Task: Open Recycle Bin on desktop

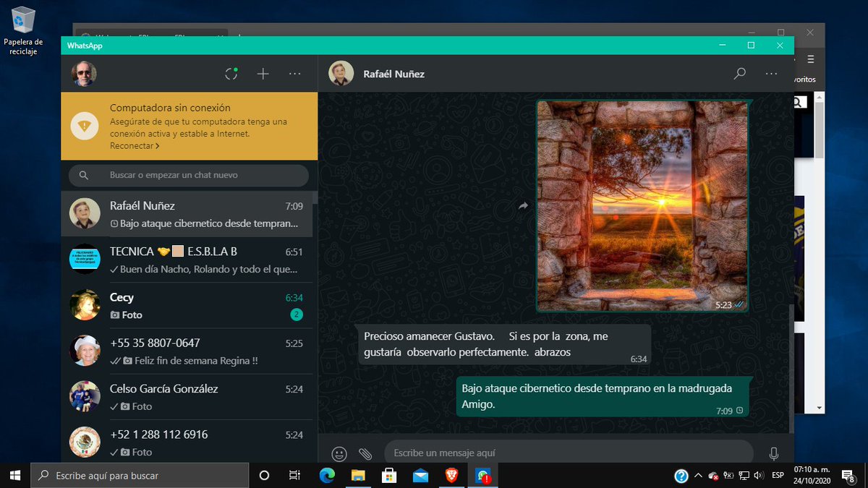Action: pyautogui.click(x=23, y=30)
